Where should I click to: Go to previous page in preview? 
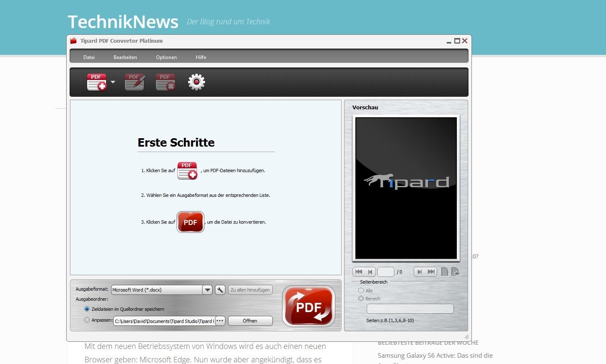pos(370,272)
